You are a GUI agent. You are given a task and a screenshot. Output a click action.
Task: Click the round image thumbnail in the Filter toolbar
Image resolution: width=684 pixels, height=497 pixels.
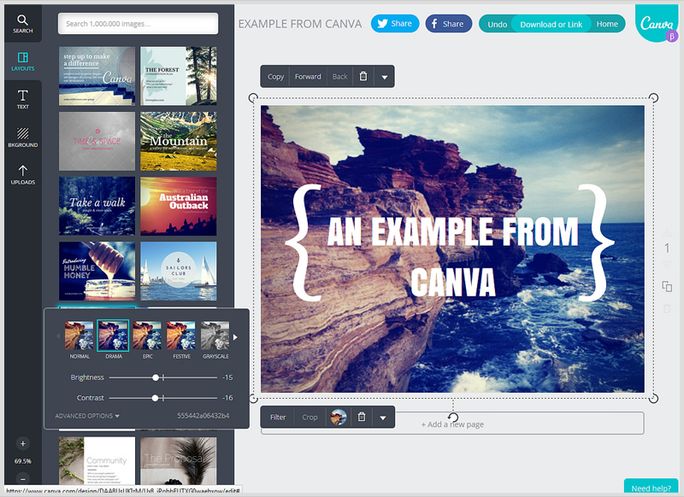pos(338,417)
